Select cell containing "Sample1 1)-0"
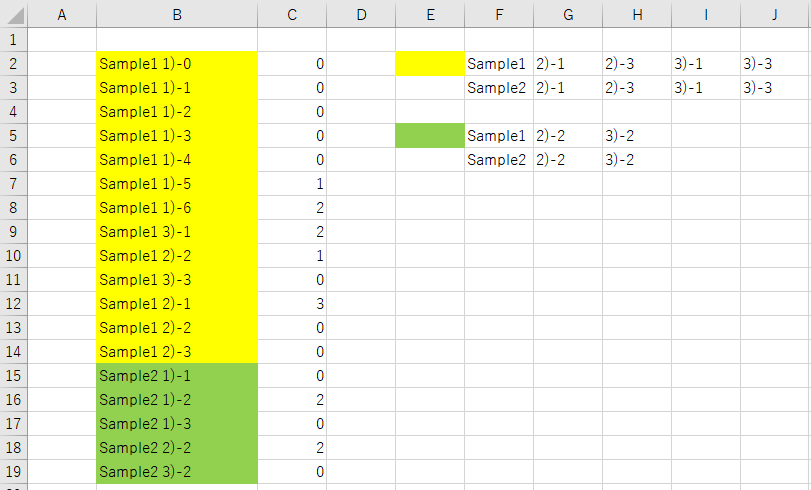 (177, 64)
